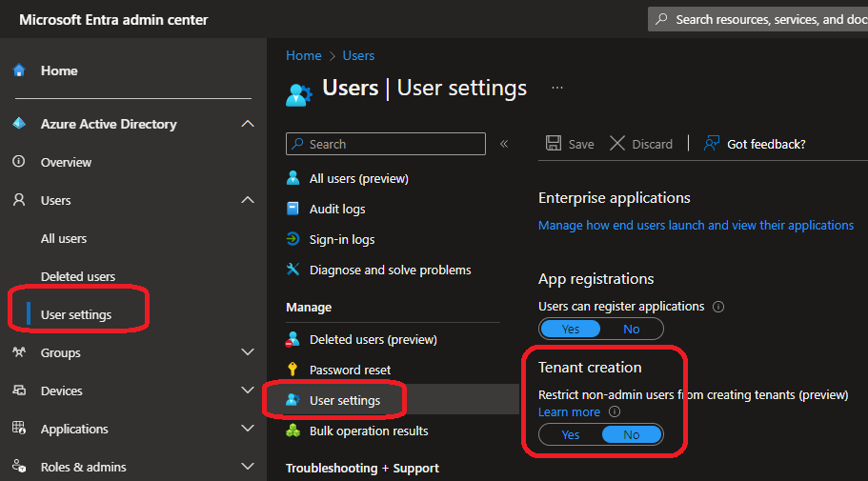868x481 pixels.
Task: Set Restrict tenant creation toggle to Yes
Action: tap(570, 434)
